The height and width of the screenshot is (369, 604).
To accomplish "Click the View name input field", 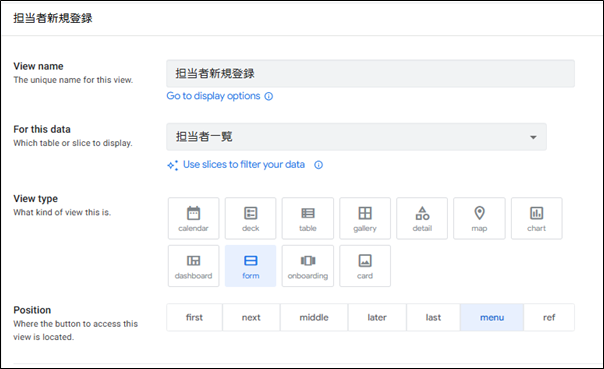I will pos(370,73).
